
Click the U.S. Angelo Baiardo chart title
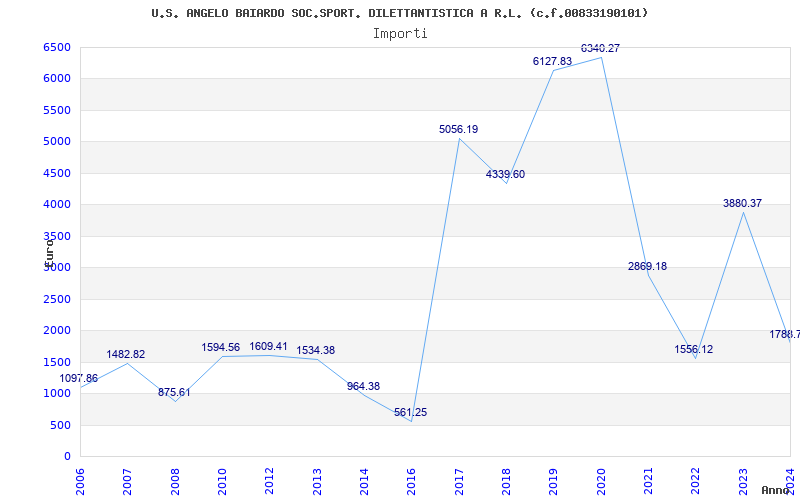click(x=400, y=13)
